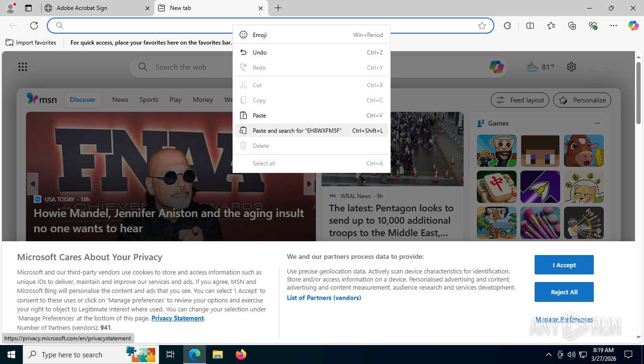Open a new tab with plus button
644x364 pixels.
[278, 8]
